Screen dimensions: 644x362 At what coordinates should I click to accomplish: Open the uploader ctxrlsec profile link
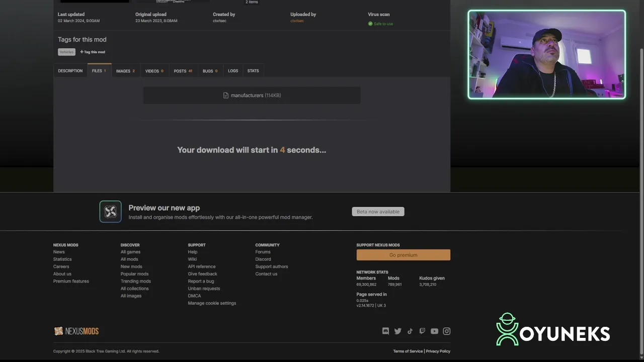click(297, 21)
